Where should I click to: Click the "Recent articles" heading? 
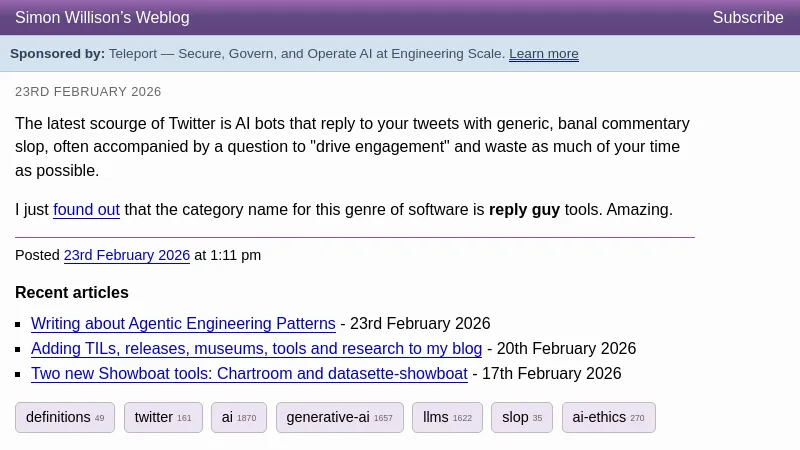[x=72, y=293]
